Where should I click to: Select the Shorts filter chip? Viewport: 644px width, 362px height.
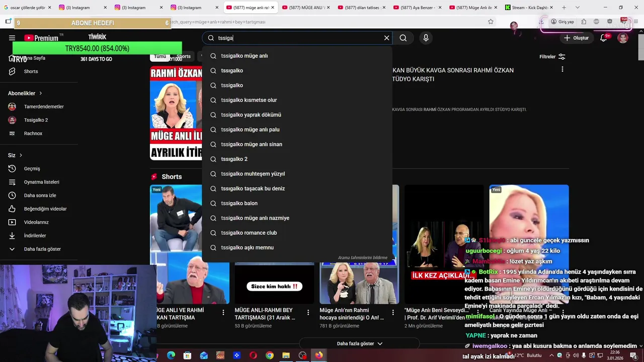pyautogui.click(x=184, y=56)
